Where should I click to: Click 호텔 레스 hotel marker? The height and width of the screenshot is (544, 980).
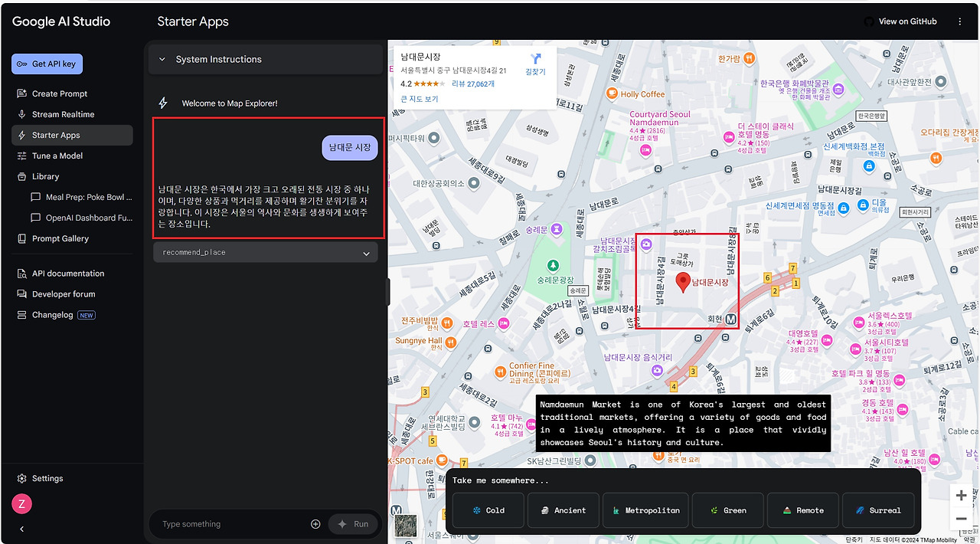[504, 323]
